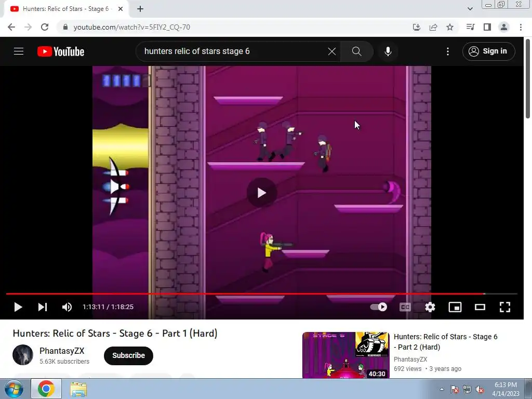The image size is (532, 399).
Task: Close the Hunters: Relic of Stars tab
Action: 121,9
